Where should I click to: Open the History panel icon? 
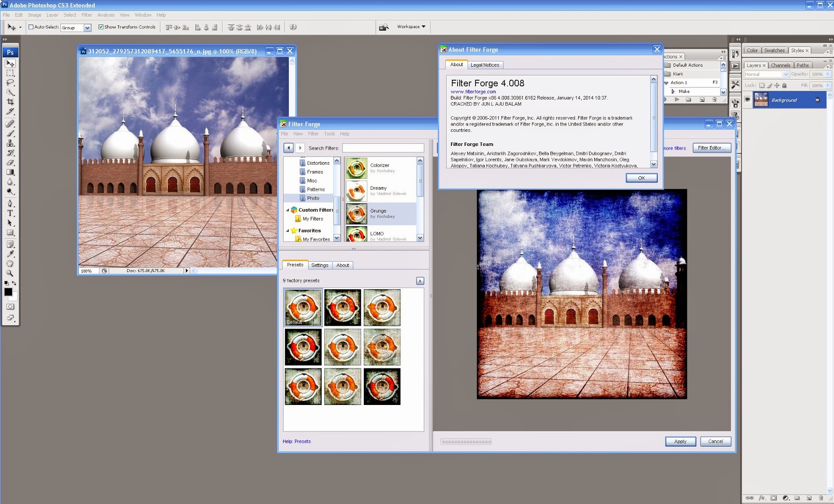(x=735, y=54)
